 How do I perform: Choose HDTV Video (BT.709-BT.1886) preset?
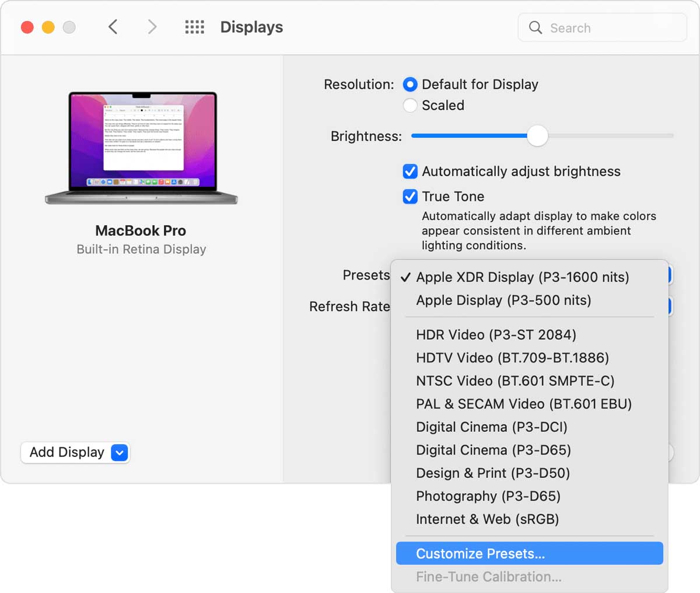click(530, 358)
